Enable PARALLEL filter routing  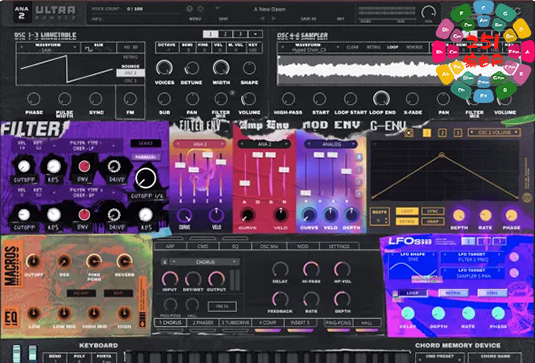click(x=146, y=157)
